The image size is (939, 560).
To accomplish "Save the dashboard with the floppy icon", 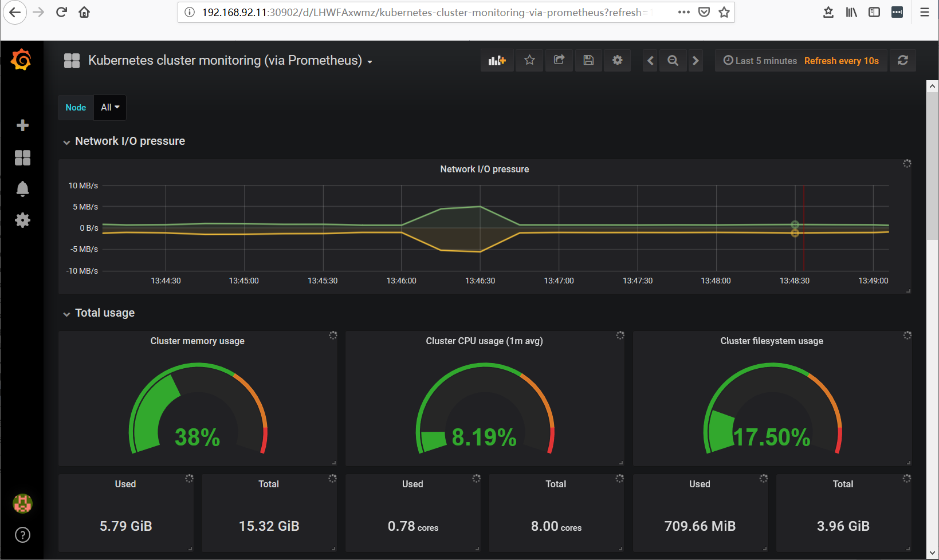I will click(588, 60).
